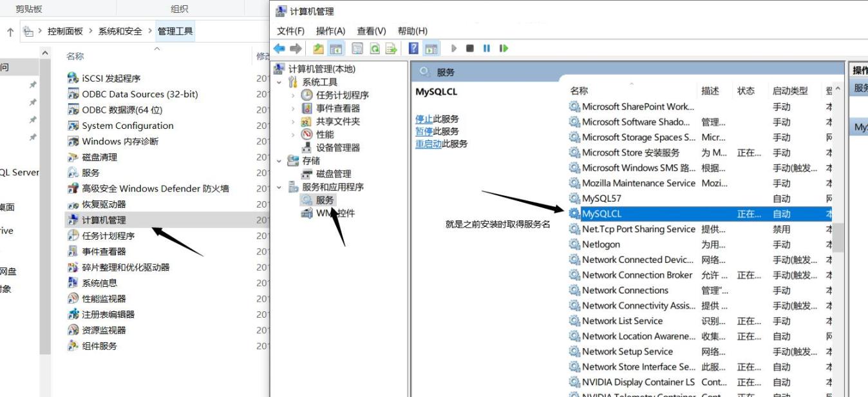Viewport: 868px width, 397px height.
Task: Expand the 共享文件夹 tree node
Action: click(293, 121)
